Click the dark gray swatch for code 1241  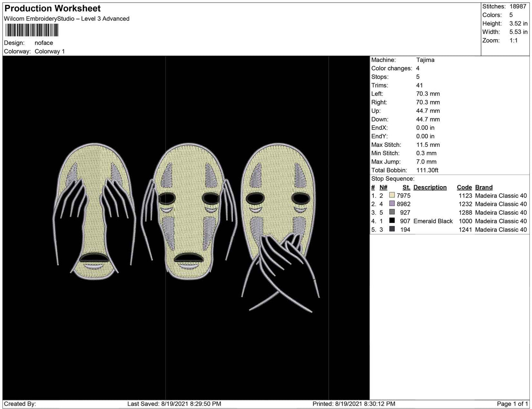[x=392, y=230]
